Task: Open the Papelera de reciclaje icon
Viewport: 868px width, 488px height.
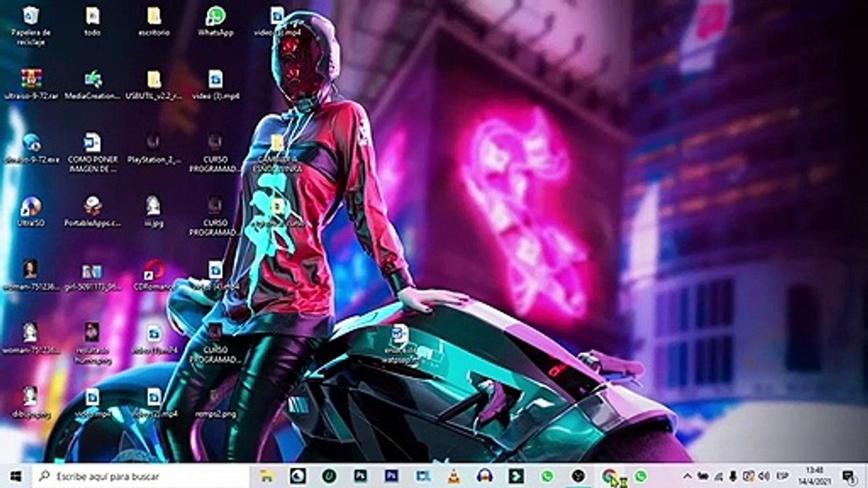Action: tap(30, 25)
